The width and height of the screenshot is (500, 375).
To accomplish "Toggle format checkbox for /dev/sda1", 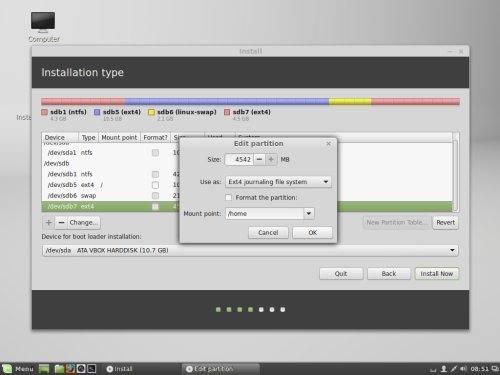I will (x=155, y=153).
